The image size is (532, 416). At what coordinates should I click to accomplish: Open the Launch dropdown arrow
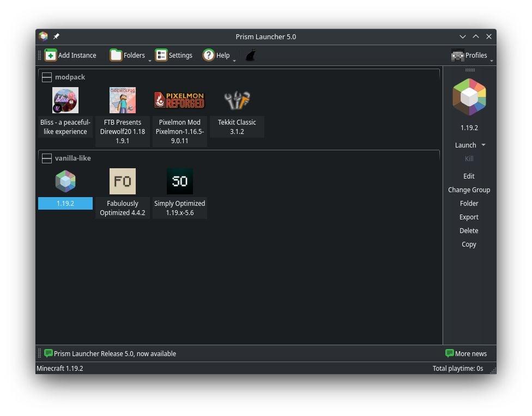(483, 145)
